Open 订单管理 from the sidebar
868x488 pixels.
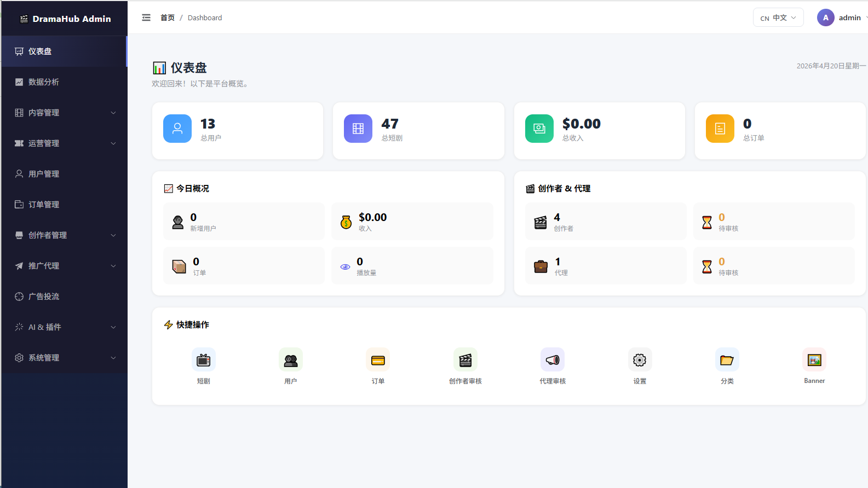pyautogui.click(x=65, y=205)
